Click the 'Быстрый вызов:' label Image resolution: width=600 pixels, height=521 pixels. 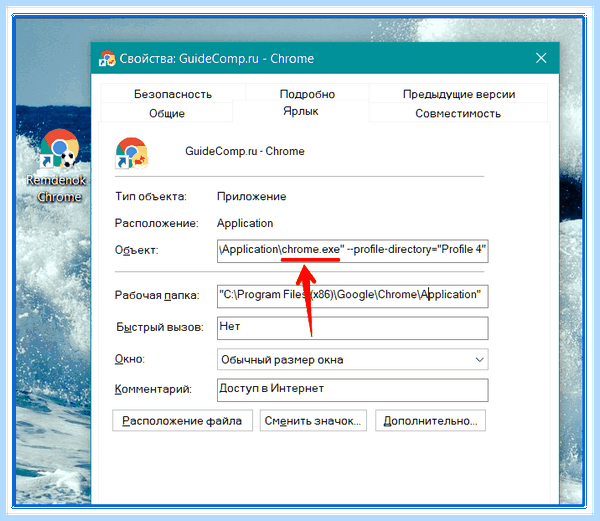tap(160, 327)
